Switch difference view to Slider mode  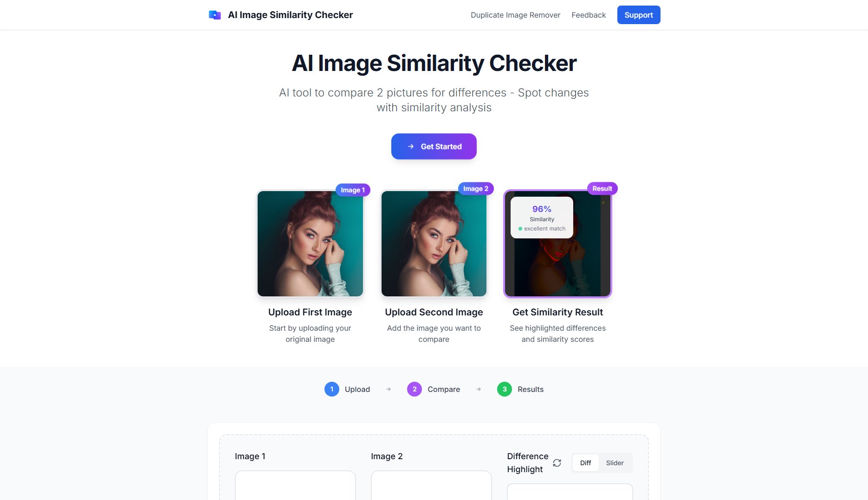pyautogui.click(x=615, y=463)
